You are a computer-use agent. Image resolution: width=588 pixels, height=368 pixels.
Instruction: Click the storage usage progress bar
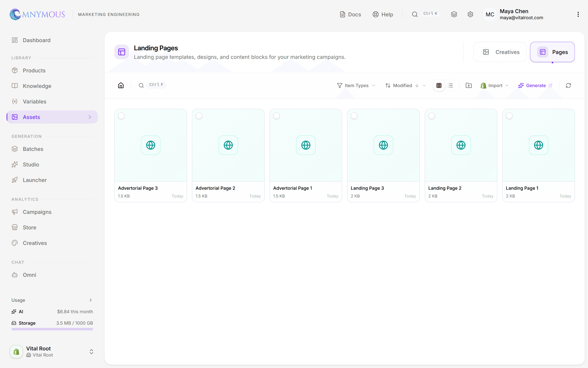52,329
